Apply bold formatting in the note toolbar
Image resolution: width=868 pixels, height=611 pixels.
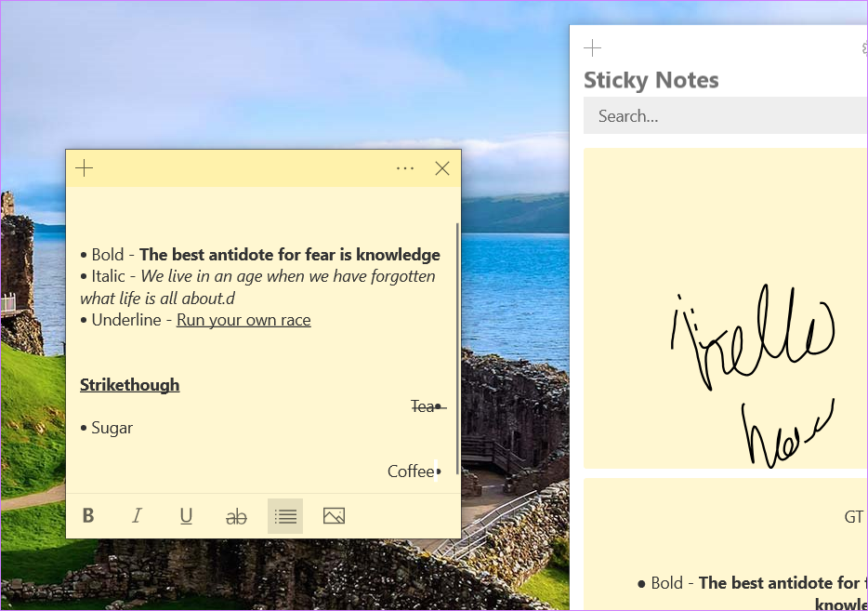click(88, 515)
